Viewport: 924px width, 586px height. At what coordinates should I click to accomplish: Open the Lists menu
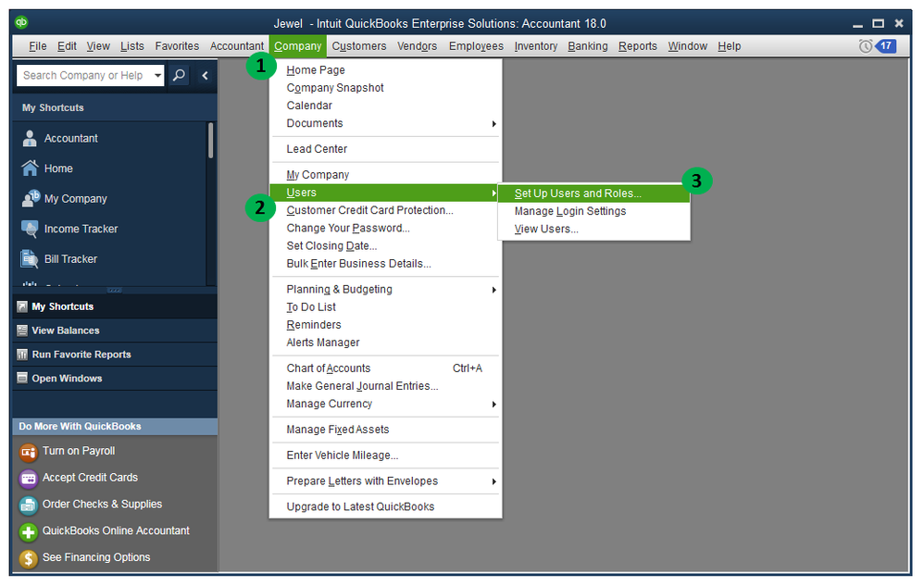coord(132,46)
